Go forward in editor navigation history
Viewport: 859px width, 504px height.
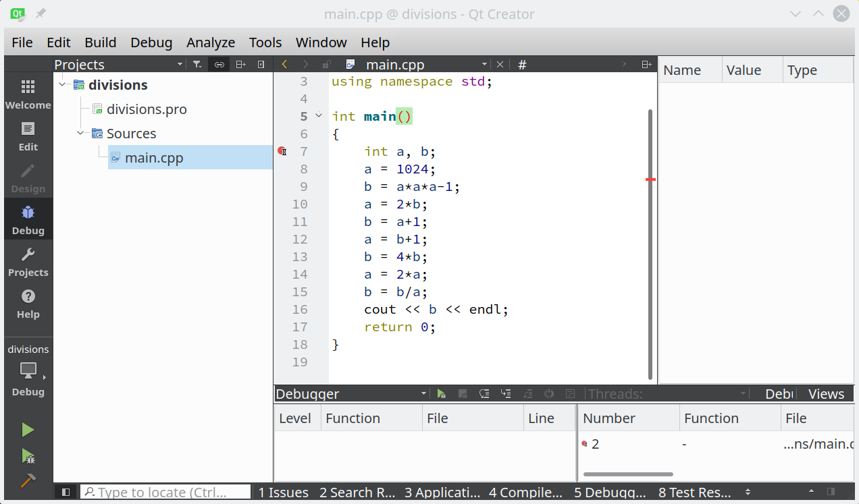pyautogui.click(x=305, y=65)
